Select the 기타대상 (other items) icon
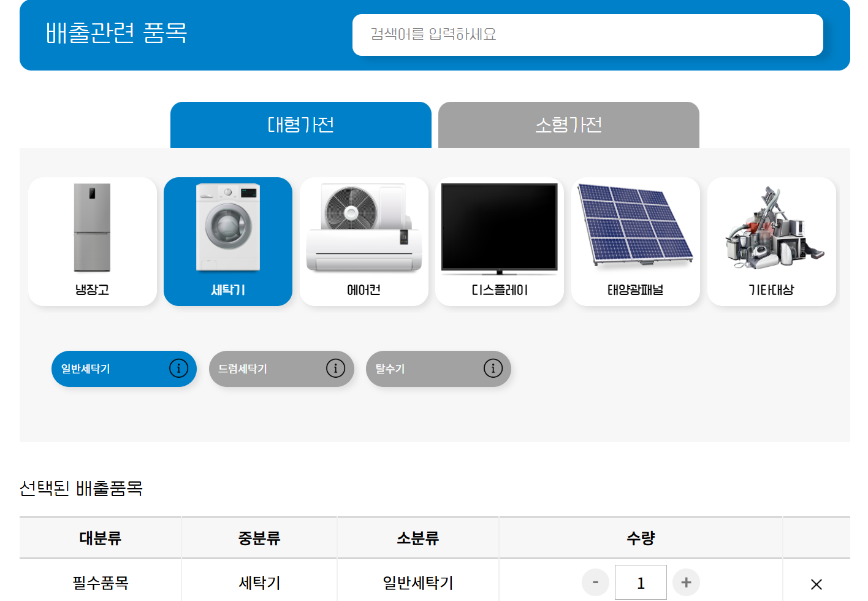 (771, 241)
